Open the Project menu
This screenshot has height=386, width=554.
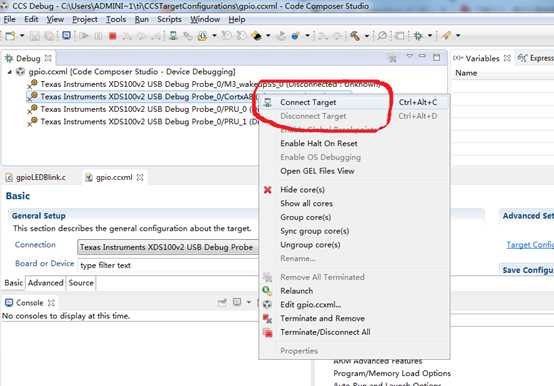coord(85,19)
